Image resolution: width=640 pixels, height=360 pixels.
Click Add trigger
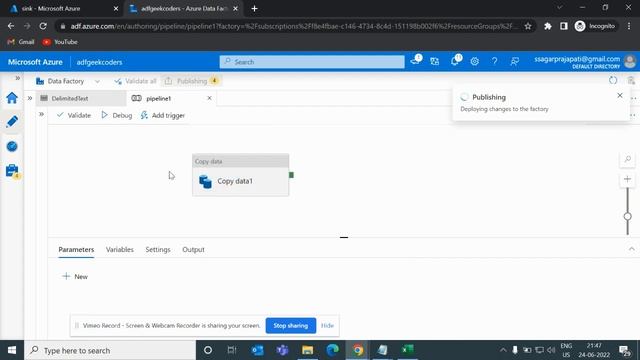coord(163,116)
